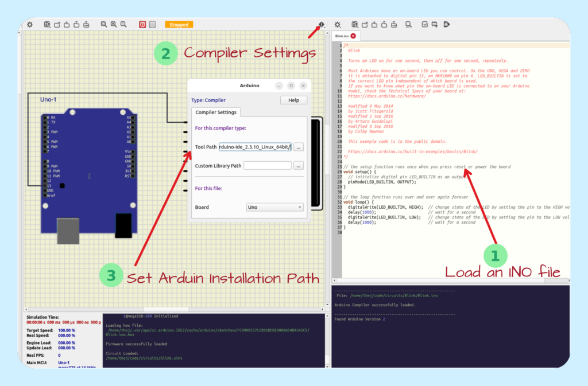Zoom to selected components
The width and height of the screenshot is (588, 386).
pyautogui.click(x=114, y=25)
